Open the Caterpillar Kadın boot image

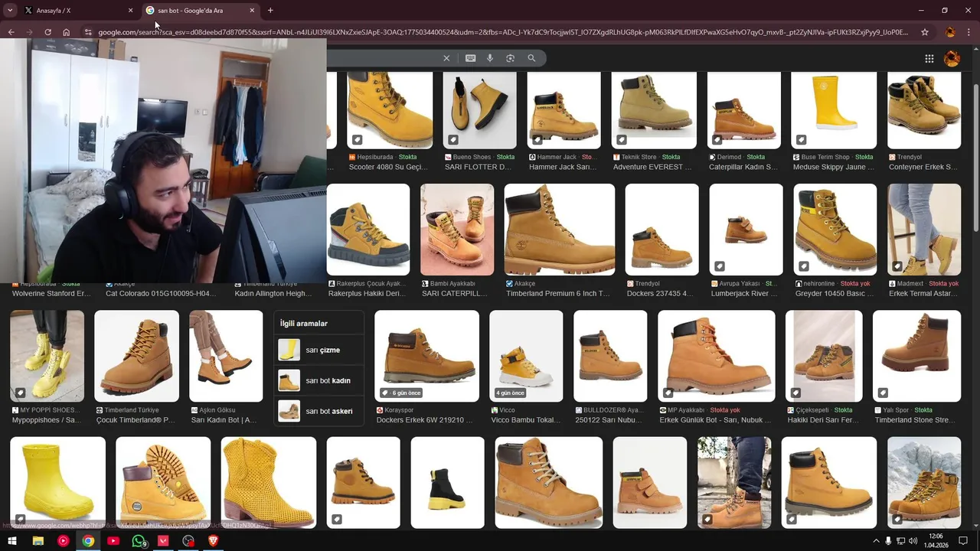click(x=744, y=109)
